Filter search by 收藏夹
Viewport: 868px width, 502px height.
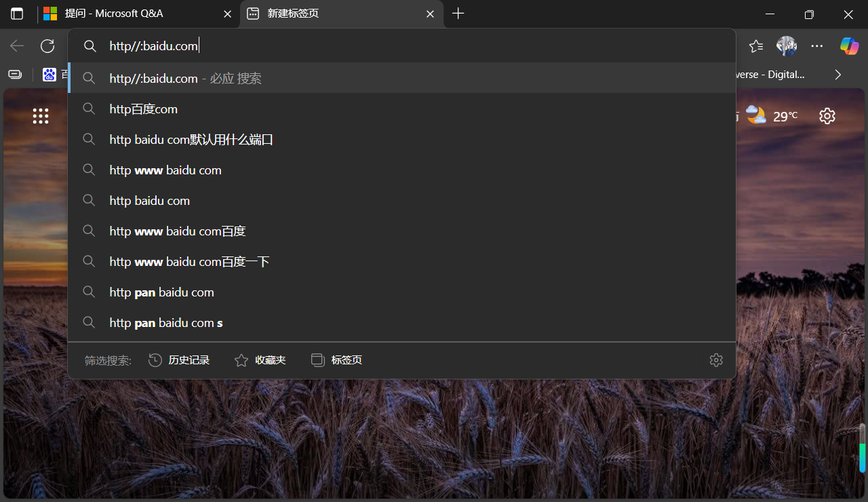pyautogui.click(x=260, y=360)
